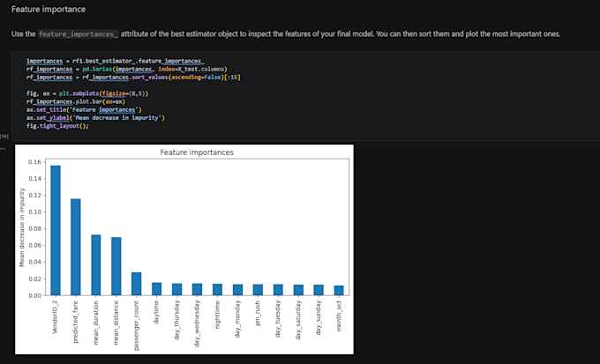
Task: Click the mean_duration bar in the chart
Action: (x=96, y=265)
